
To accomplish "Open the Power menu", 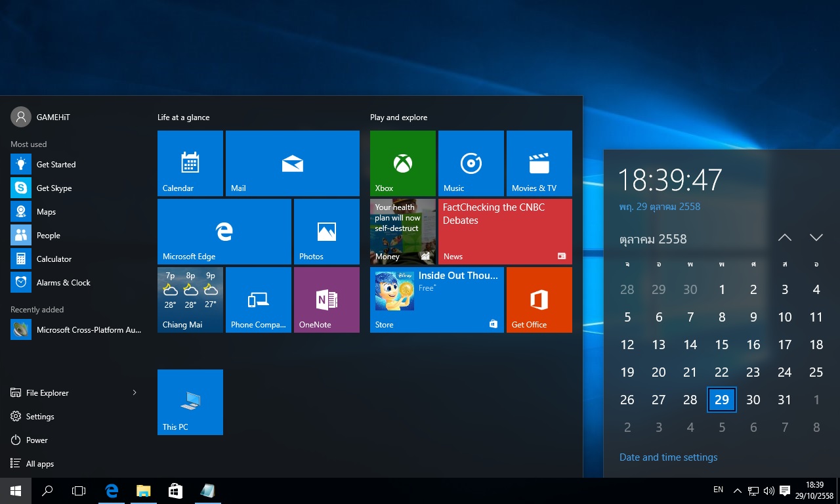I will 37,440.
